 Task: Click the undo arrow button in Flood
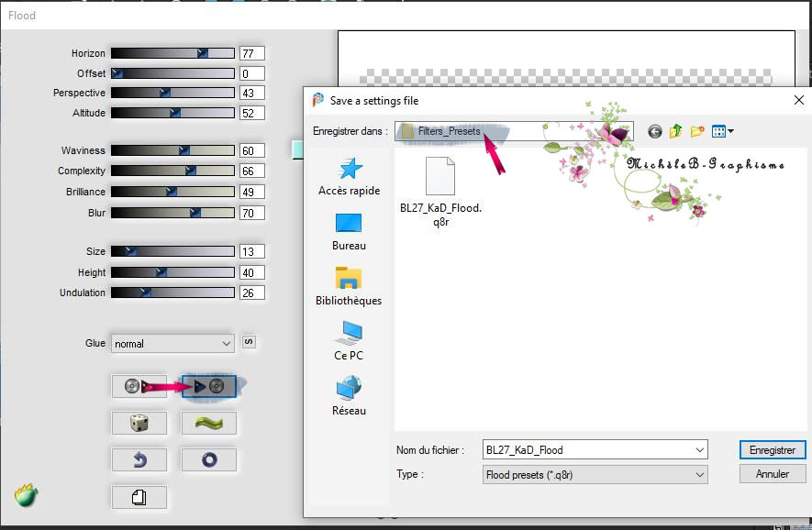click(139, 459)
